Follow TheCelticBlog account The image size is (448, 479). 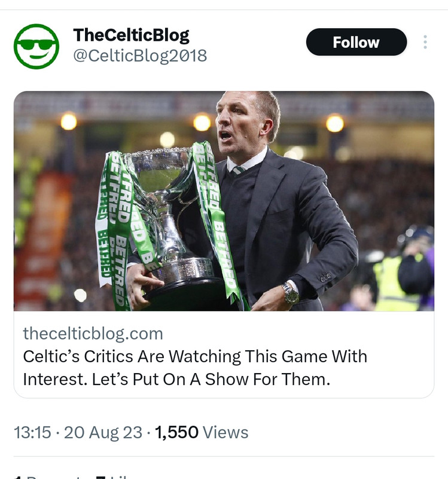(356, 42)
